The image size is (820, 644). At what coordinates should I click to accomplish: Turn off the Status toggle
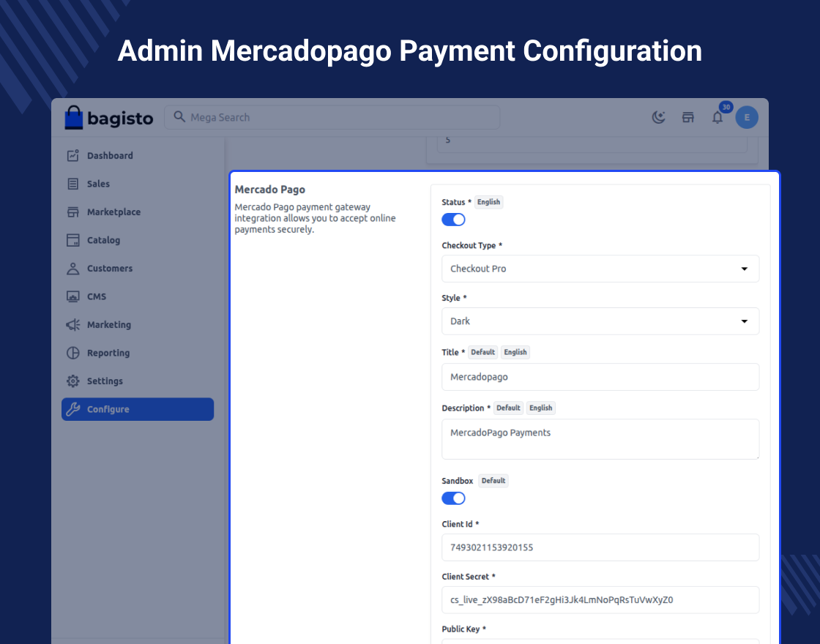(453, 220)
